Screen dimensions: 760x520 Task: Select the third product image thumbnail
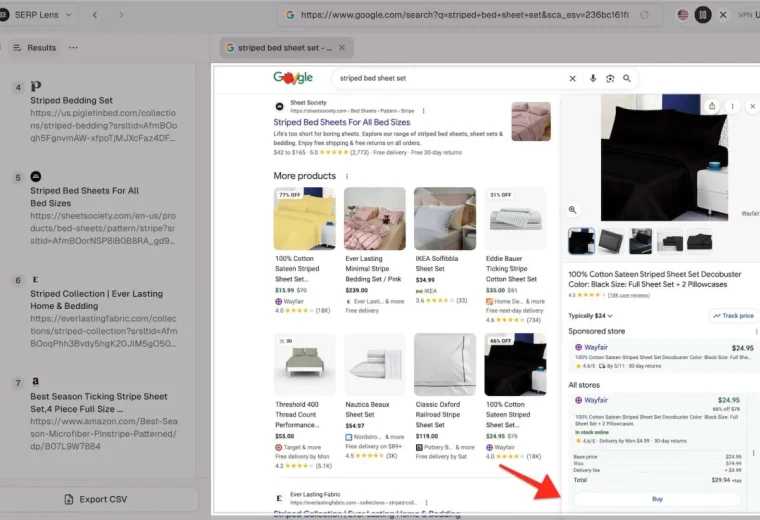coord(640,241)
